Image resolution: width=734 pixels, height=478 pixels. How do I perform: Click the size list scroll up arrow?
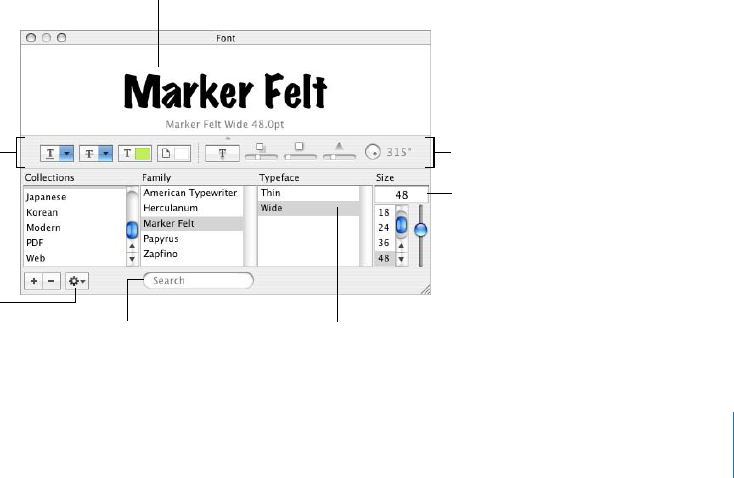[401, 246]
